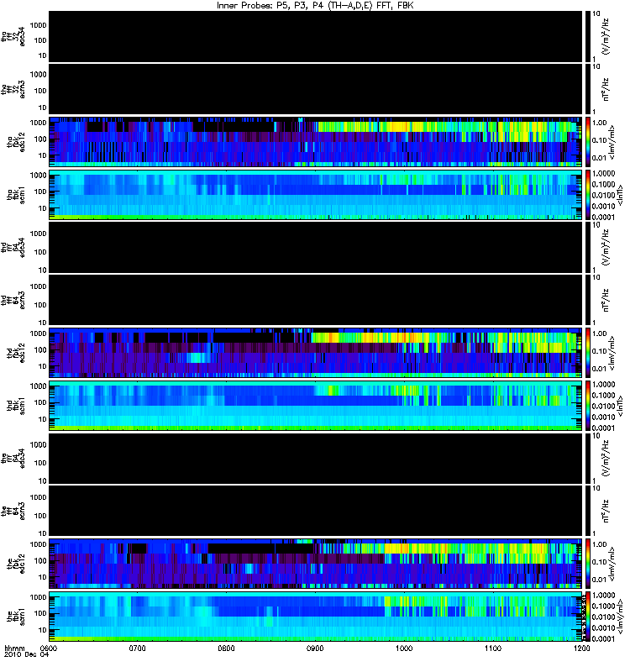Click the thd fbk edc12 spectrogram panel
This screenshot has width=630, height=672.
[x=315, y=353]
